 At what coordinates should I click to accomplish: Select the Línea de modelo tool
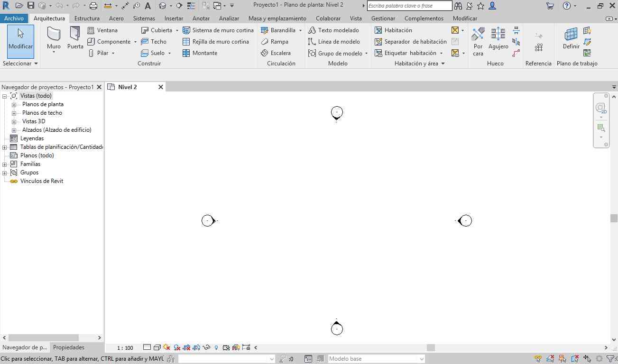click(x=334, y=41)
